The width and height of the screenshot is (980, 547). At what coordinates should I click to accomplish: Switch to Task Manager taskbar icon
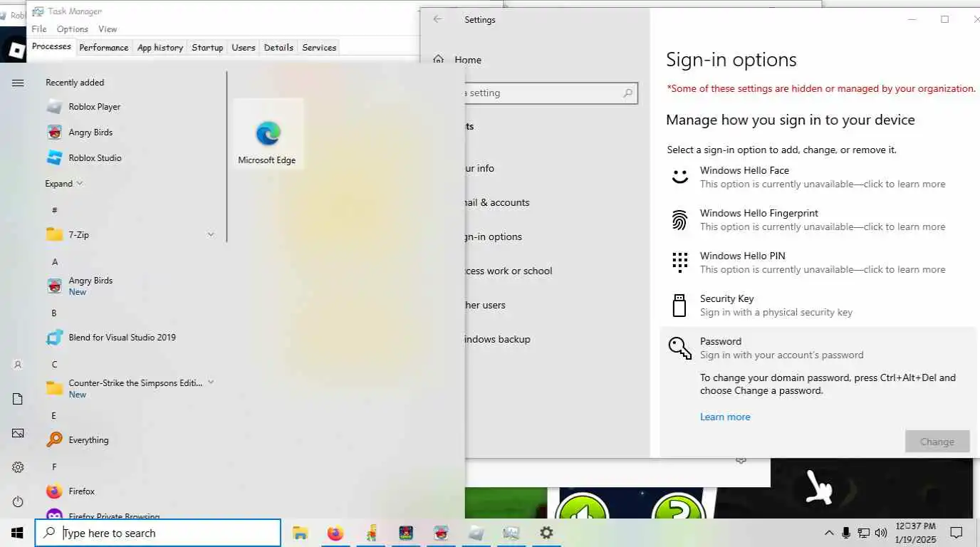(x=511, y=533)
